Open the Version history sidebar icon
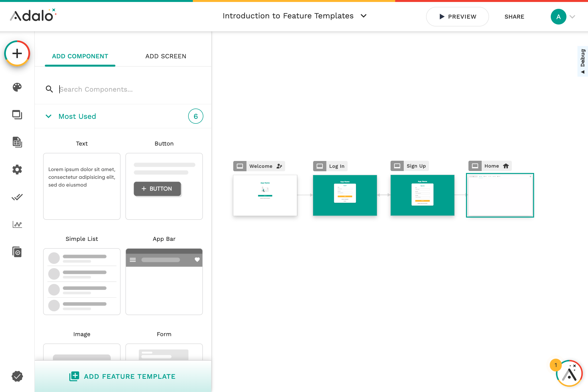The height and width of the screenshot is (392, 588). (17, 252)
